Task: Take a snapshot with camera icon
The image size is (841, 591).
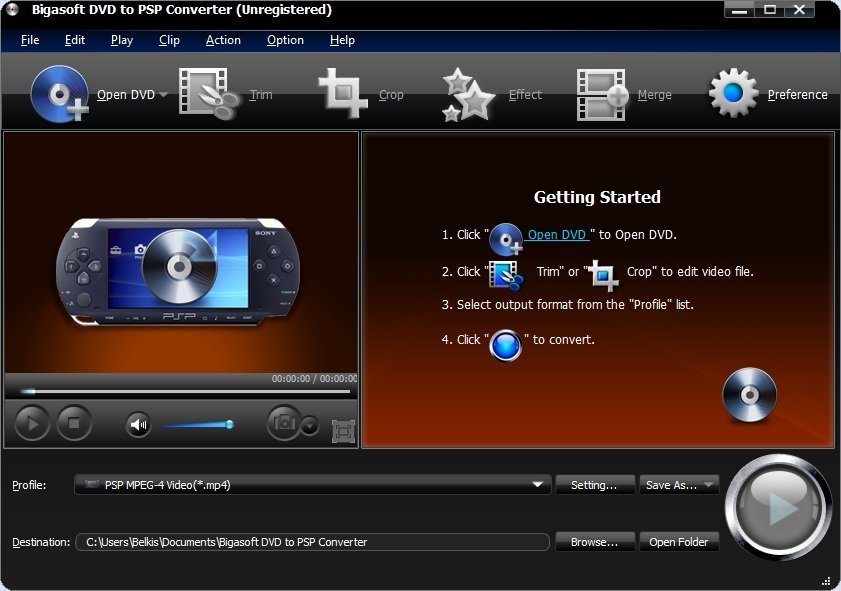Action: click(x=283, y=423)
